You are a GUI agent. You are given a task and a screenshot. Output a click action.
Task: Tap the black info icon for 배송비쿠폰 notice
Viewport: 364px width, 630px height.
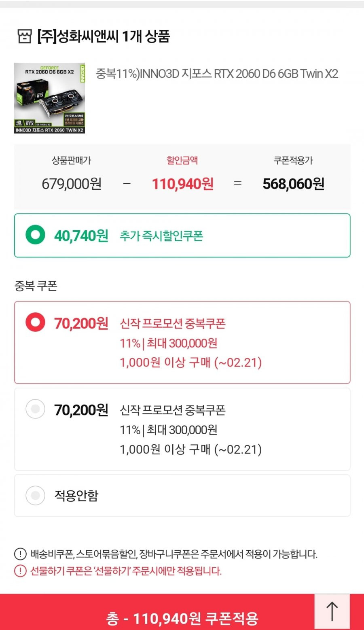click(20, 554)
